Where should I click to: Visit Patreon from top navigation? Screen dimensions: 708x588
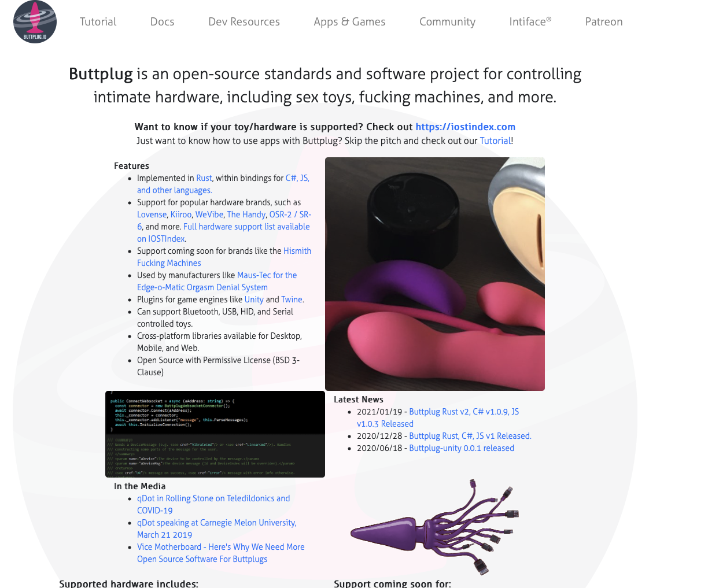pyautogui.click(x=604, y=22)
